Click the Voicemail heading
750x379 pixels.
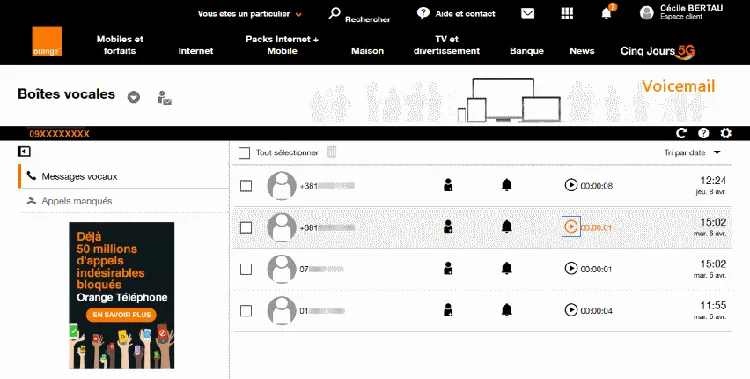tap(678, 86)
